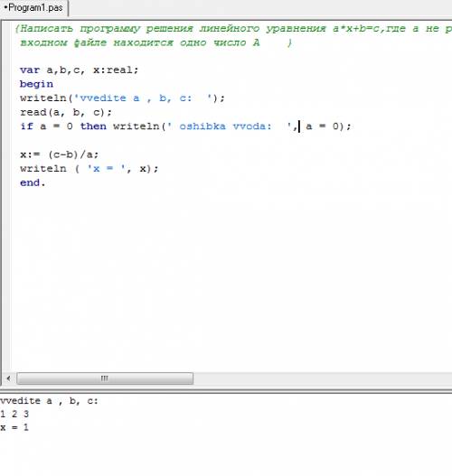452x476 pixels.
Task: Click on the read(a, b, c) statement
Action: point(66,112)
